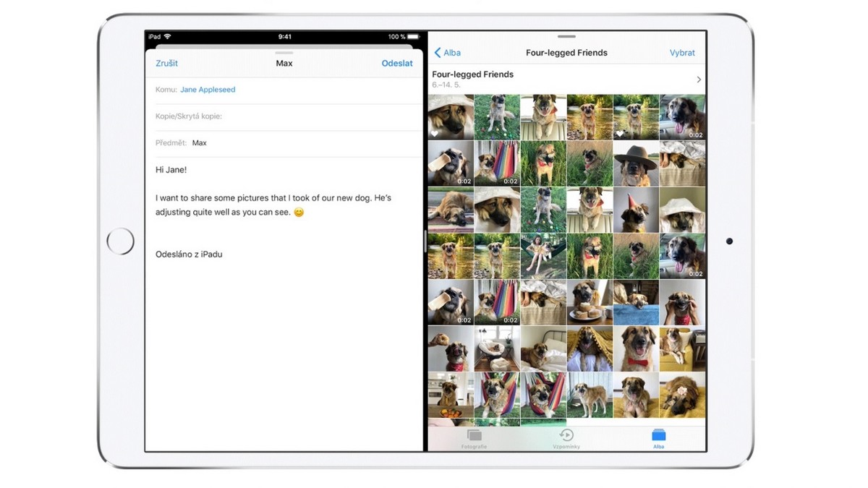Switch to the Vzpomínky tab

tap(566, 438)
